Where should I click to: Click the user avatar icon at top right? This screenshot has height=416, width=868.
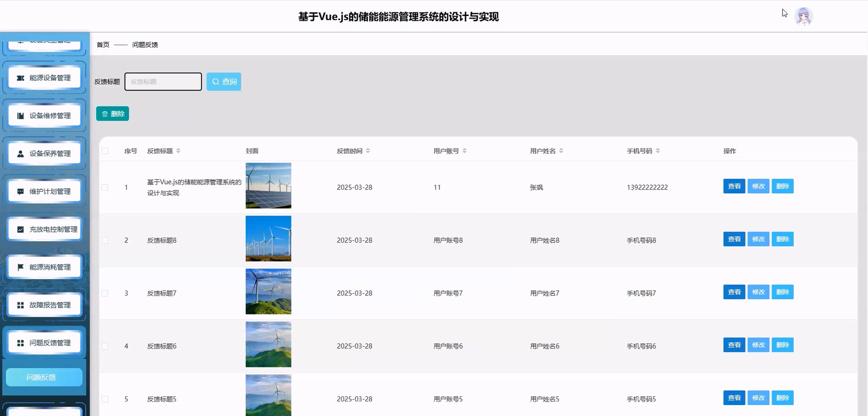(x=803, y=16)
